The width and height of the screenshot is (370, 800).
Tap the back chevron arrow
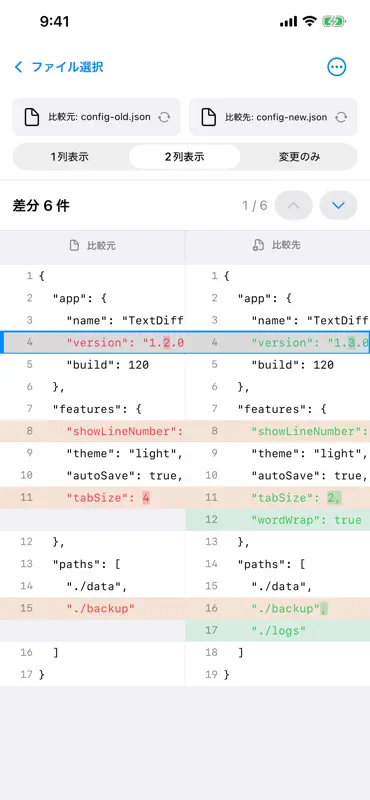(19, 67)
